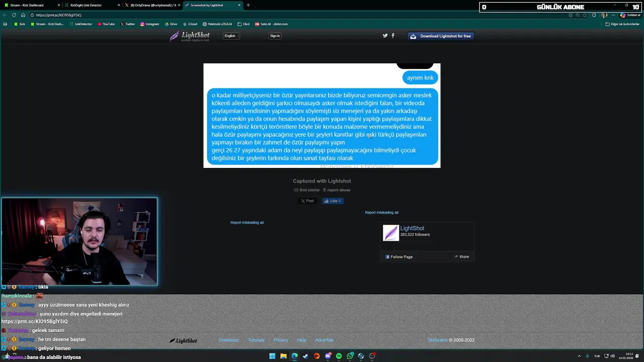Open the Paletools v26.0.24 bookmark
The height and width of the screenshot is (362, 644).
tap(217, 24)
